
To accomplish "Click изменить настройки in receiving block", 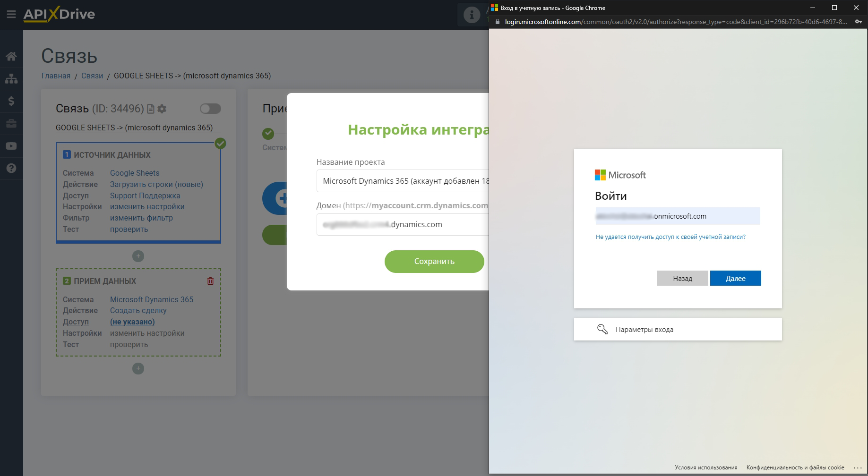I will tap(147, 333).
